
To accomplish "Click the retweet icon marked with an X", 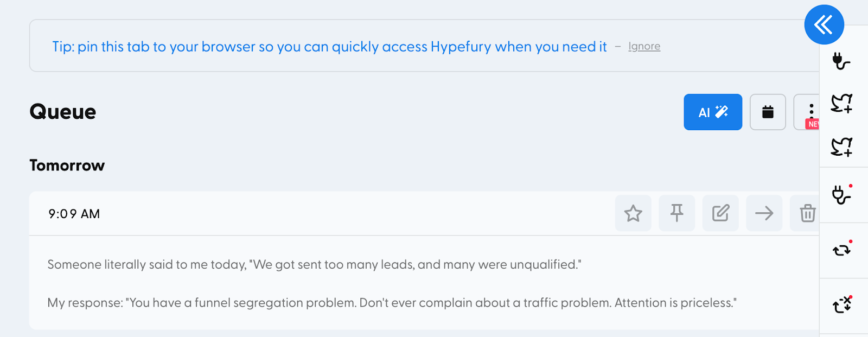I will coord(842,305).
